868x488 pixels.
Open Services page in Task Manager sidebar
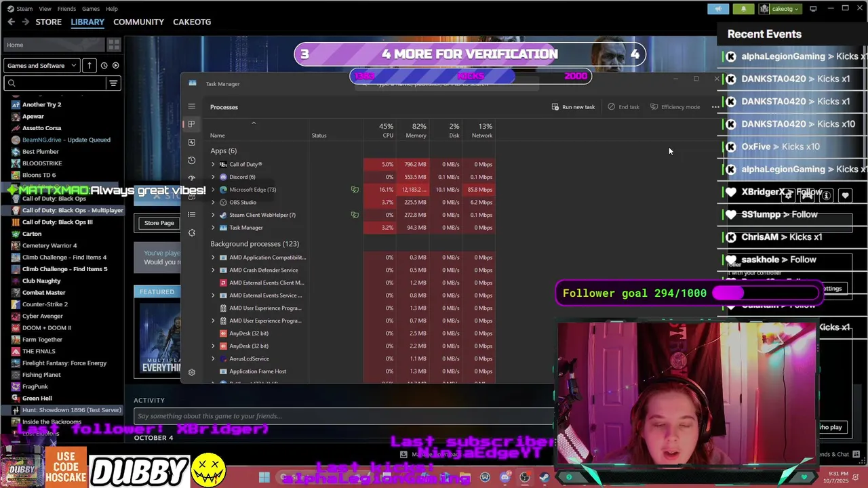[192, 233]
